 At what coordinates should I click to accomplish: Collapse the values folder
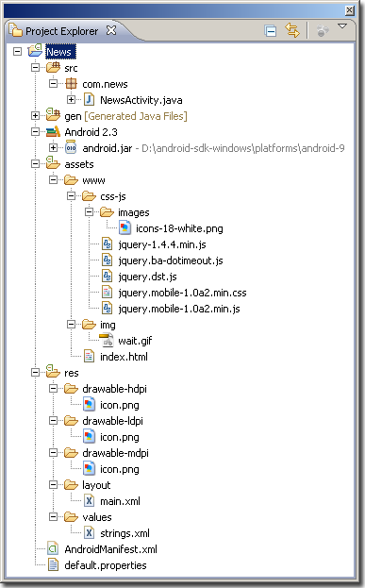(x=53, y=517)
